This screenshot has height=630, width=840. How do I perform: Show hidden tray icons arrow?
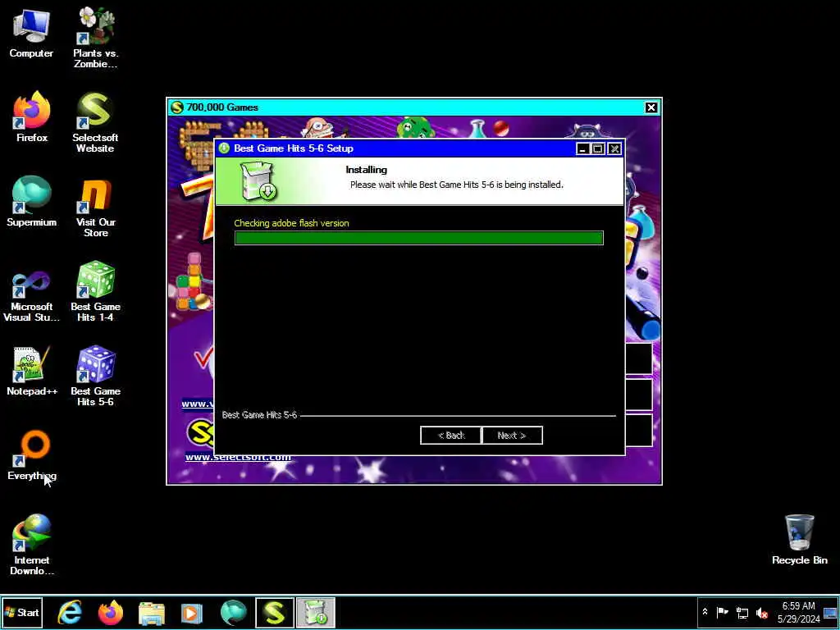(705, 612)
